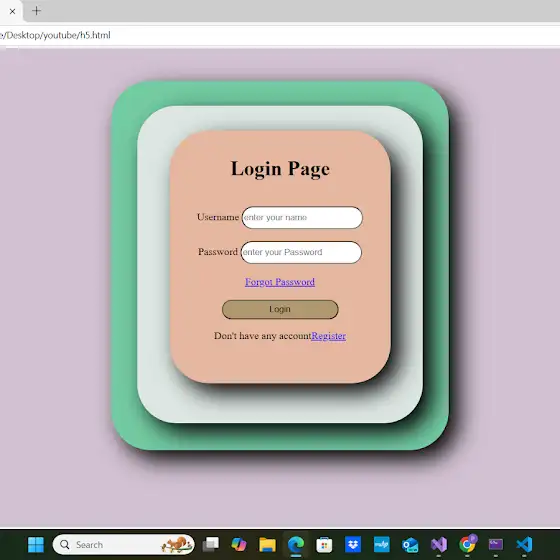Image resolution: width=560 pixels, height=560 pixels.
Task: Open Task View from the taskbar
Action: pos(211,545)
